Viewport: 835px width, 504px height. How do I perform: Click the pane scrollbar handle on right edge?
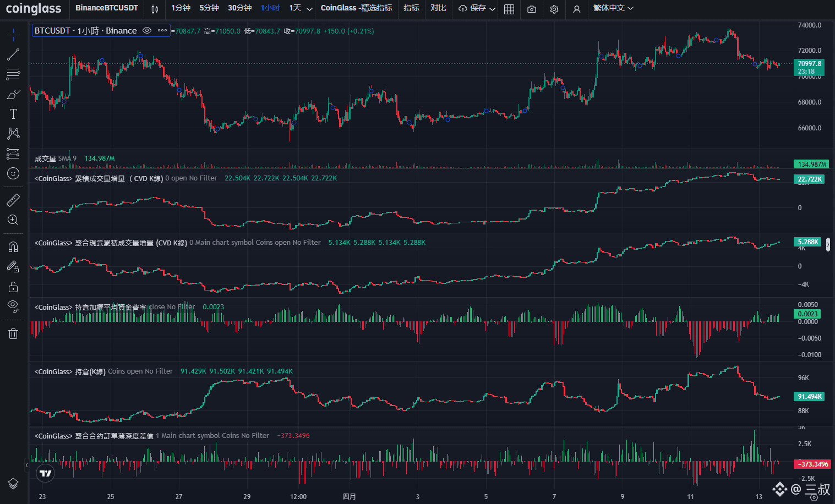[828, 244]
